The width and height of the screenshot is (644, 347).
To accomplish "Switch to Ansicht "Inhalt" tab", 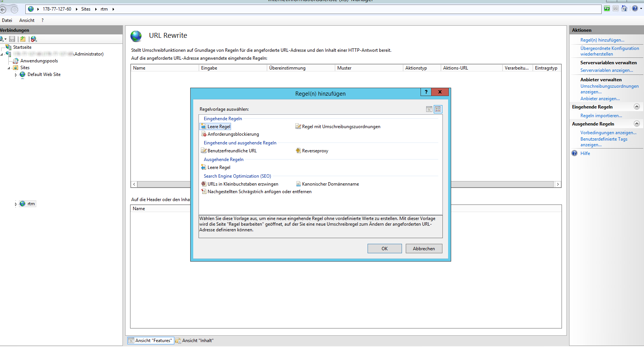I will (x=197, y=341).
